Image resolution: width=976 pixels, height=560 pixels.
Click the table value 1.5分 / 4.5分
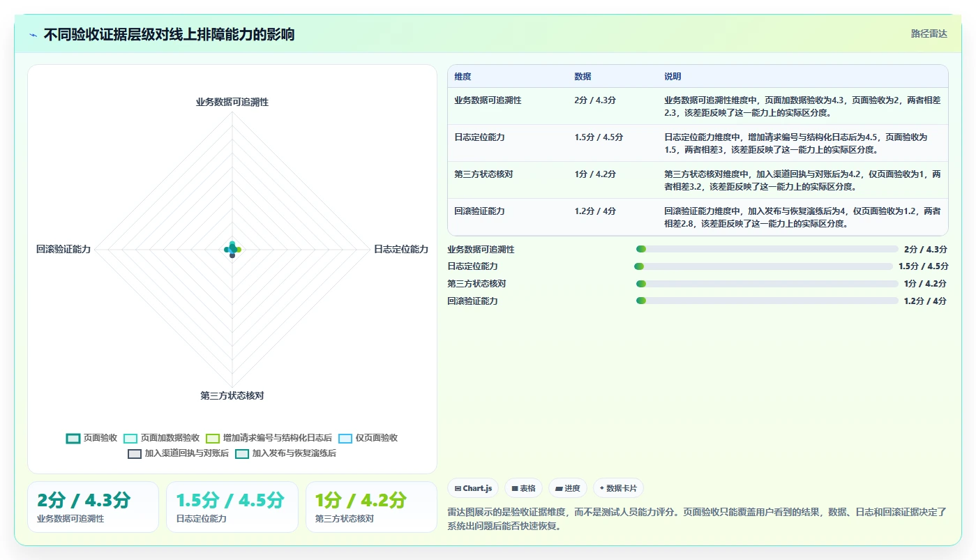point(599,137)
